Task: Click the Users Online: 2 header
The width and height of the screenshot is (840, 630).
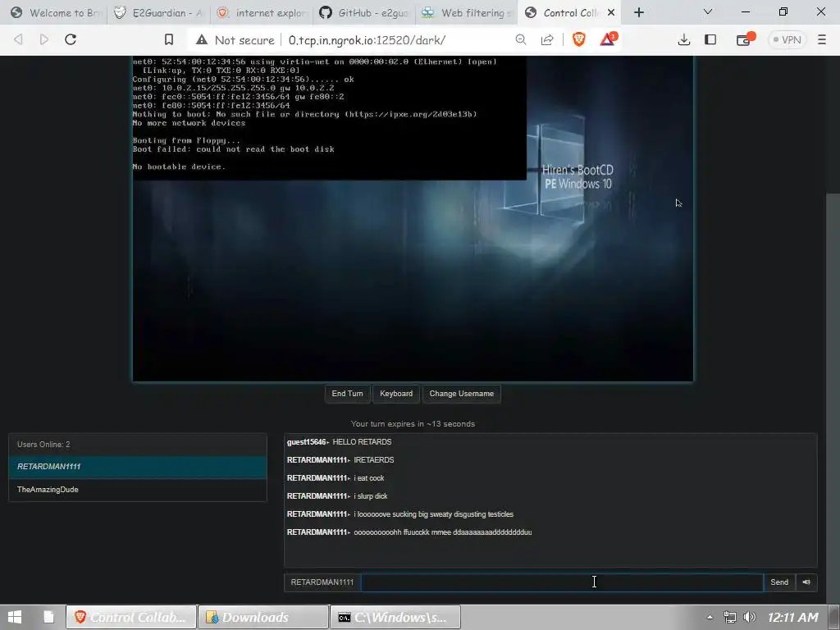Action: point(138,445)
